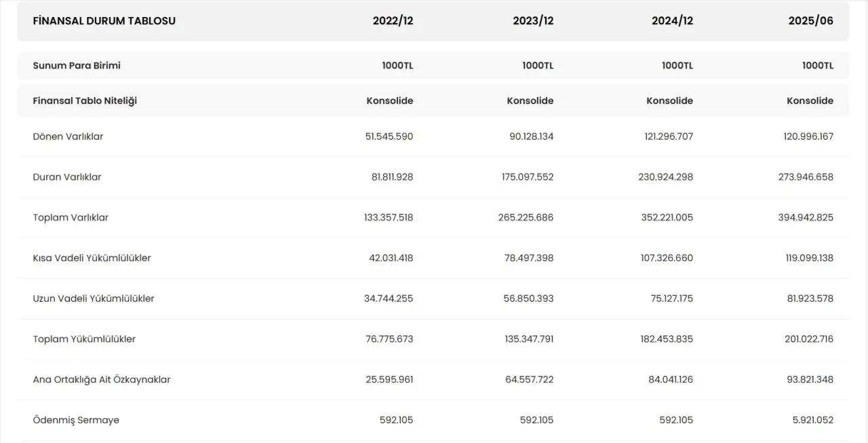Select the Kısa Vadeli Yükümlülükler row label
This screenshot has width=868, height=443.
click(x=92, y=258)
